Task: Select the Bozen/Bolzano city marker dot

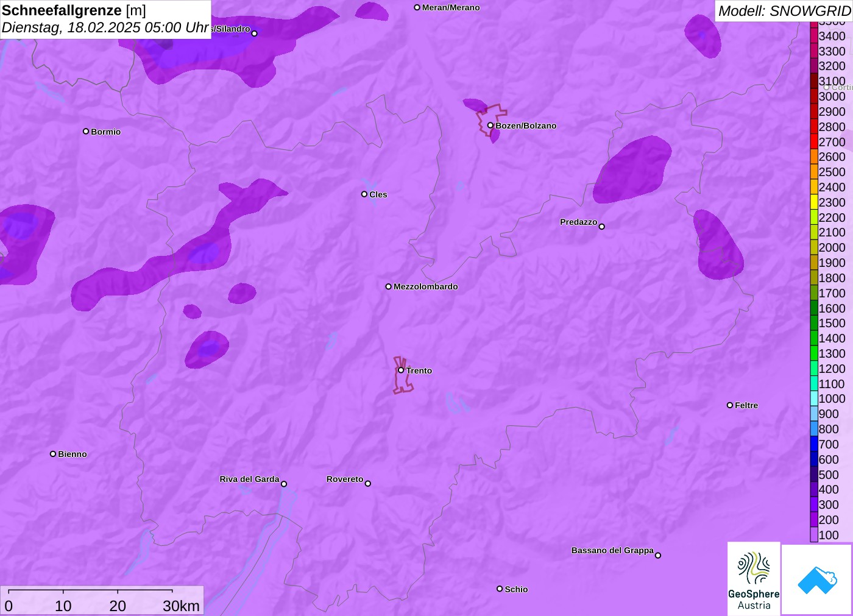Action: (x=490, y=126)
